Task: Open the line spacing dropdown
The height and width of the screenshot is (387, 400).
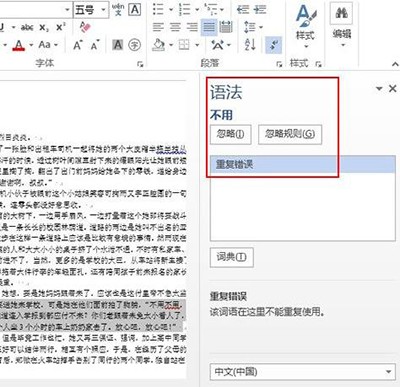Action: pos(253,27)
